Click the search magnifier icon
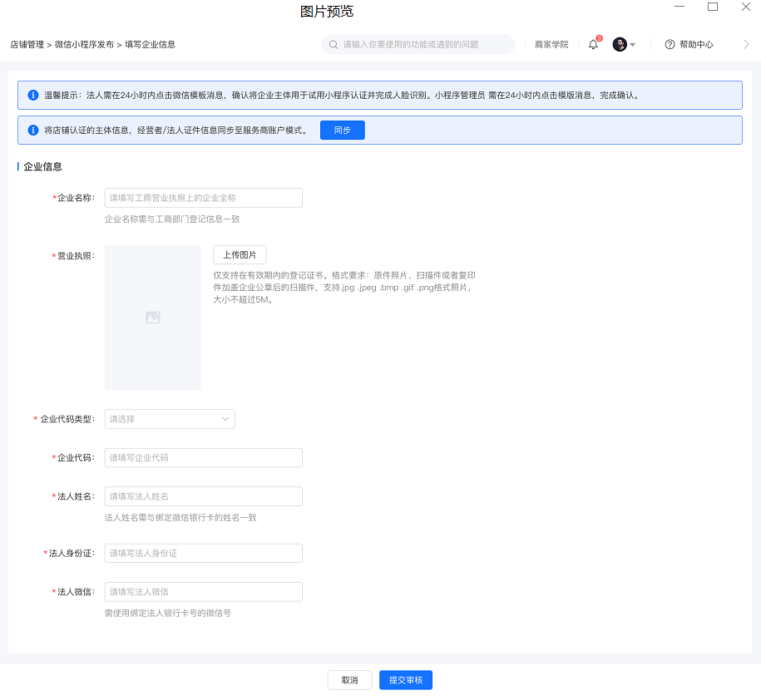This screenshot has height=700, width=761. click(x=334, y=45)
